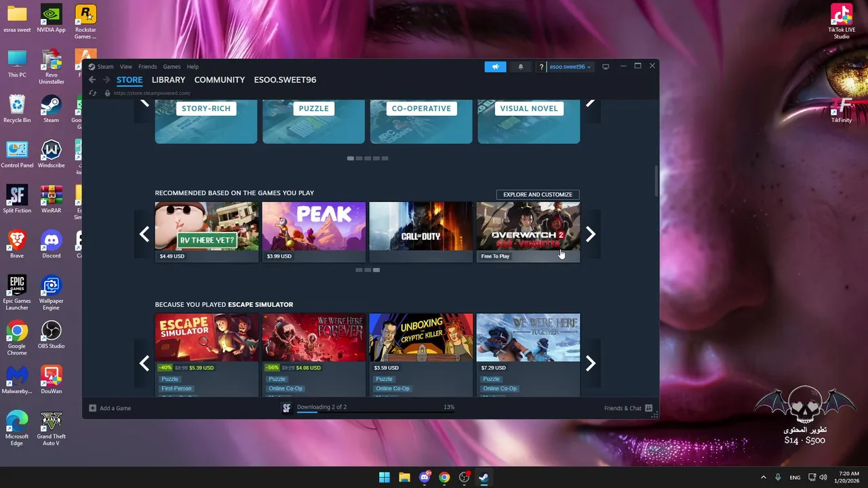Viewport: 868px width, 488px height.
Task: Open the Games menu
Action: (172, 66)
